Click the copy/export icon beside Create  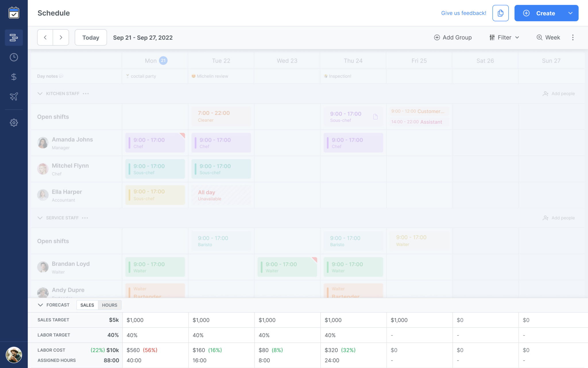[500, 13]
